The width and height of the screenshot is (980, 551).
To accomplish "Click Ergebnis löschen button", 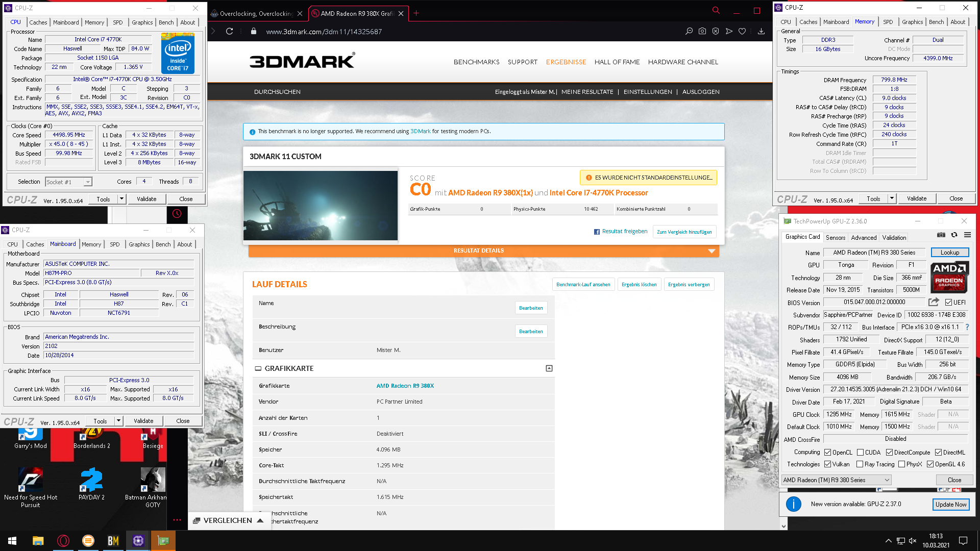I will point(639,285).
